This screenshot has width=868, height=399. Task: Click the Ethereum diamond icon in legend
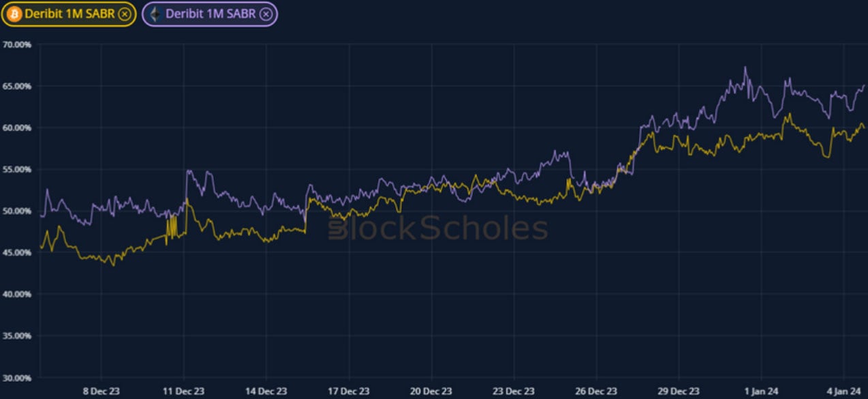(156, 14)
